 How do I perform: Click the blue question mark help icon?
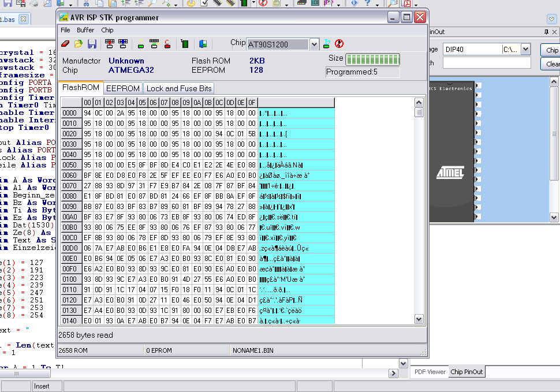367,3
